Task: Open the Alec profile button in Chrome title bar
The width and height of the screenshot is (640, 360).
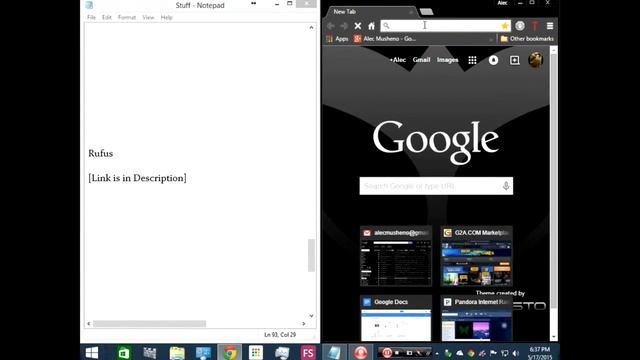Action: (502, 3)
